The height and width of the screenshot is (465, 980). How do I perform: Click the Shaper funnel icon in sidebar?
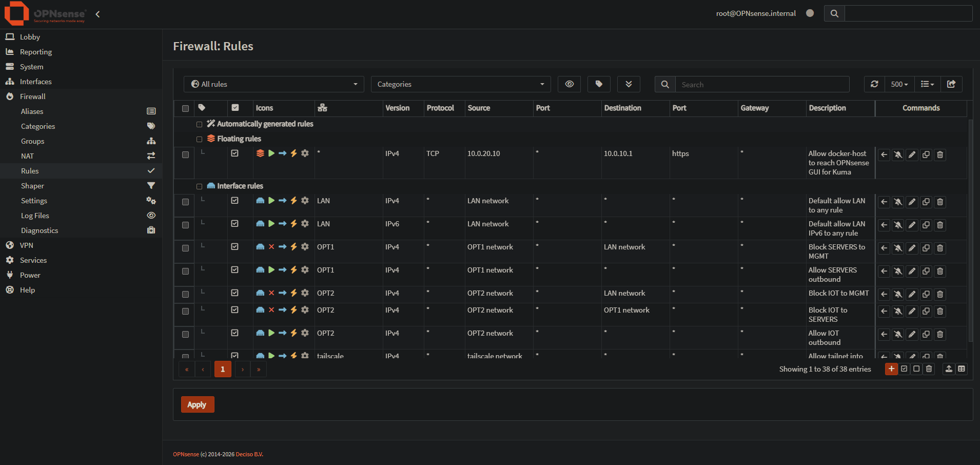[151, 186]
